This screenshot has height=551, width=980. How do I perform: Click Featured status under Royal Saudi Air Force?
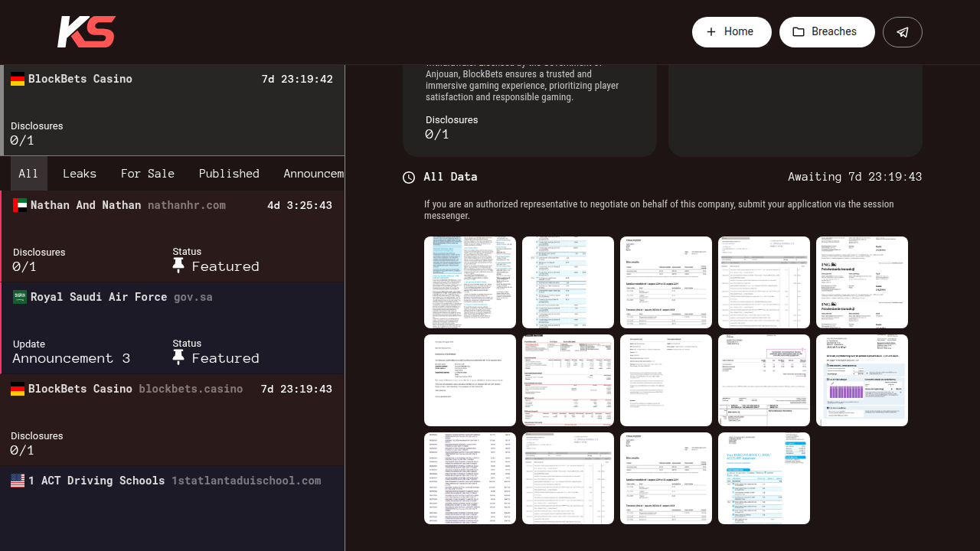(226, 358)
